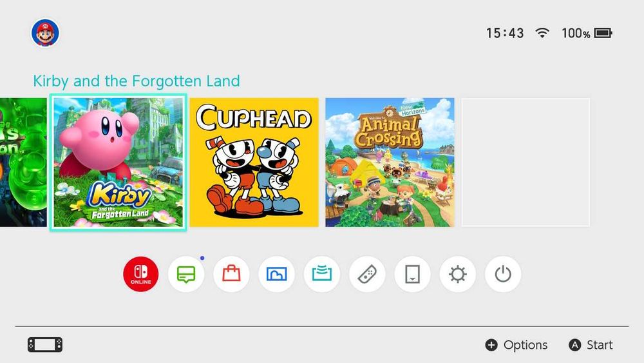Screen dimensions: 644x363
Task: Open Nintendo Switch Online
Action: click(x=141, y=274)
